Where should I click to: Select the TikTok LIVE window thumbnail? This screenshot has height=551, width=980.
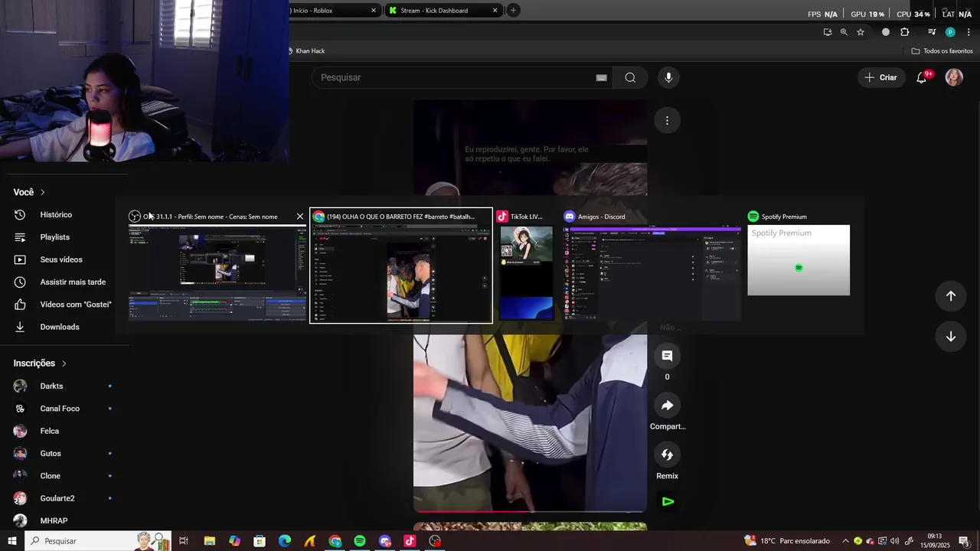click(x=526, y=272)
